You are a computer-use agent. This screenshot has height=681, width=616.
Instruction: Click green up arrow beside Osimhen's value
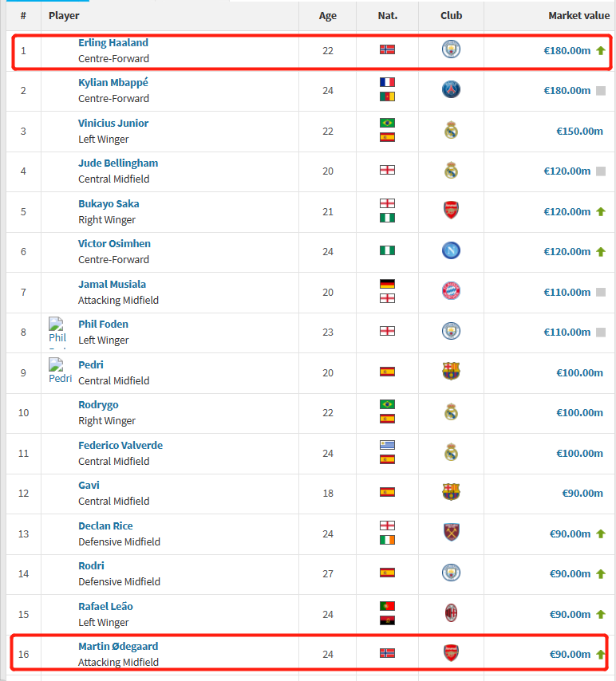(x=601, y=251)
